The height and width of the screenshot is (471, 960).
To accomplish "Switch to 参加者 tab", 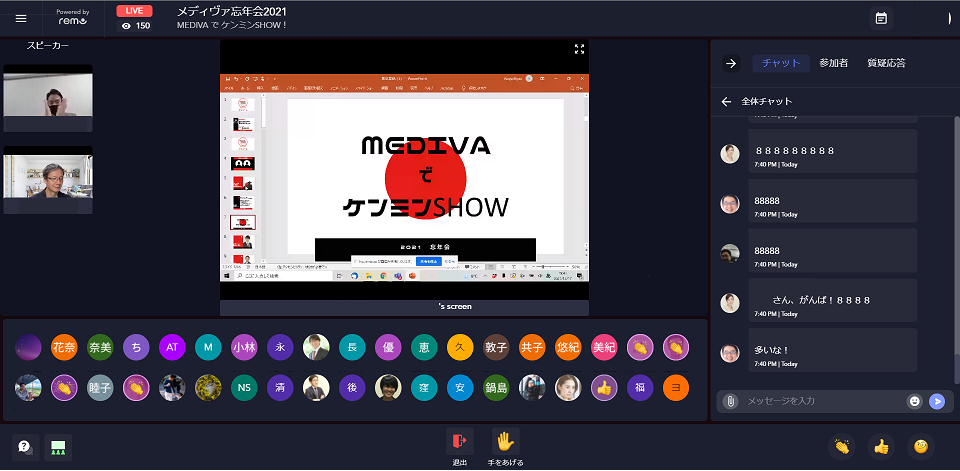I will (x=834, y=63).
